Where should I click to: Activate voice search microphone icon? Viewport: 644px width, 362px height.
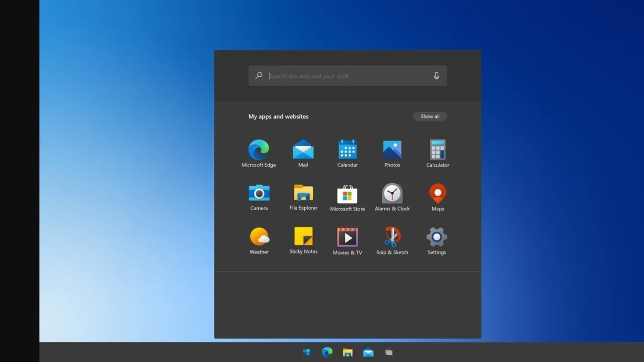point(436,76)
